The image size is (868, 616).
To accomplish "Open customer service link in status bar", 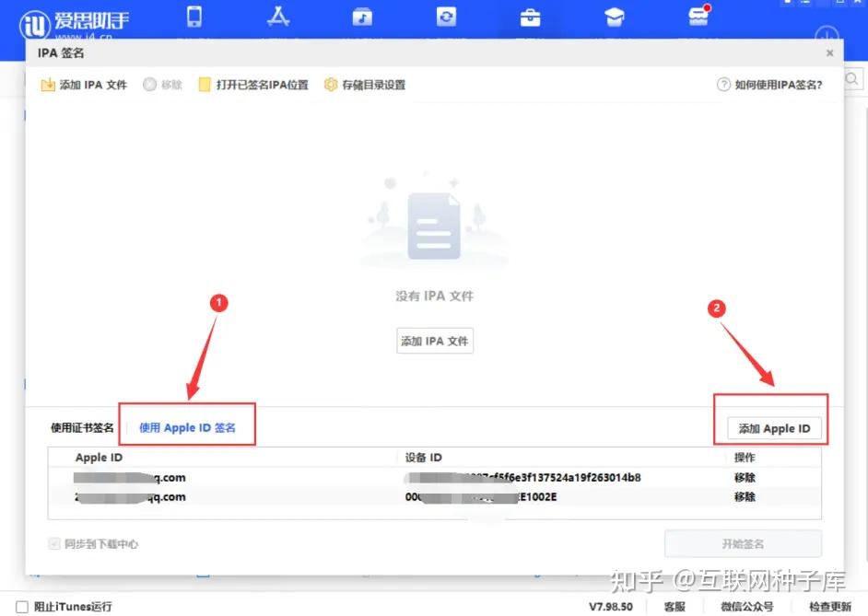I will point(674,607).
